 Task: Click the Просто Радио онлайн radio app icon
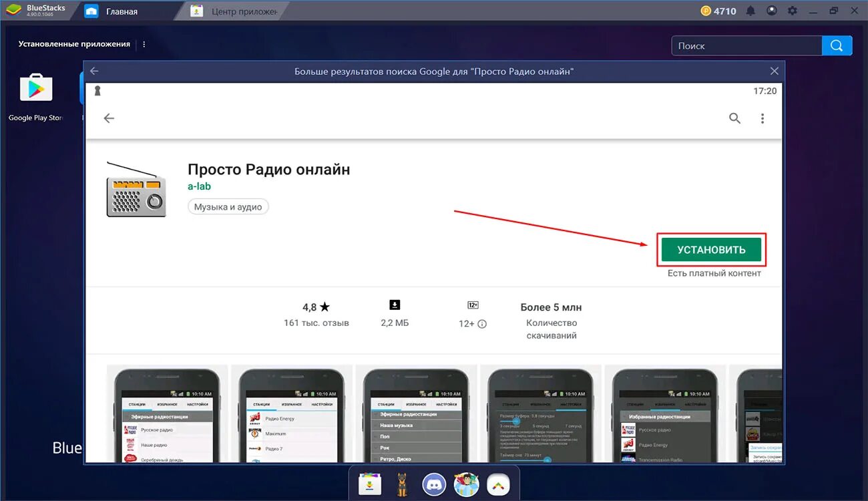click(x=136, y=189)
